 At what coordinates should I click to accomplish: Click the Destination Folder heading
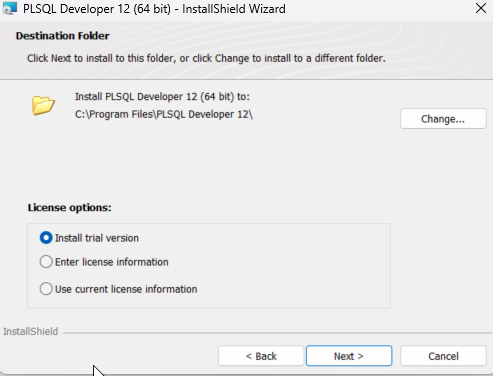tap(63, 36)
